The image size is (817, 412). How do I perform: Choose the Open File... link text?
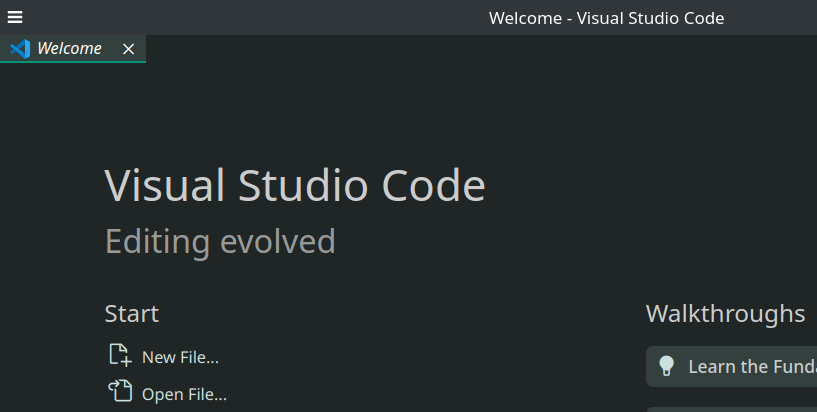click(x=184, y=394)
